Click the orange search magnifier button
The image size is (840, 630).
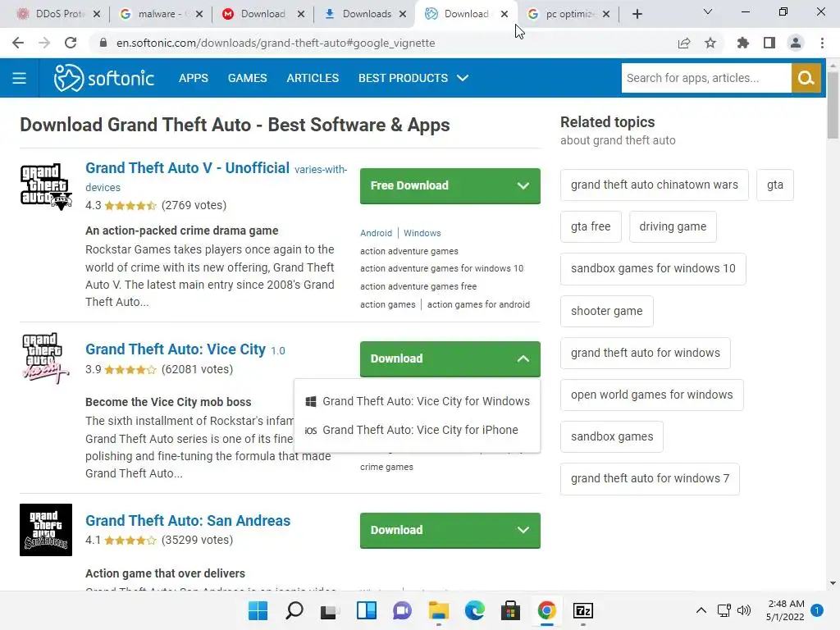click(806, 78)
